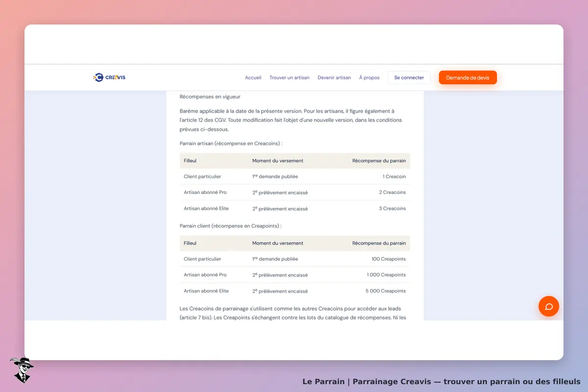Select 'Parrain client (récompense en Creapoints)' line

coord(231,226)
